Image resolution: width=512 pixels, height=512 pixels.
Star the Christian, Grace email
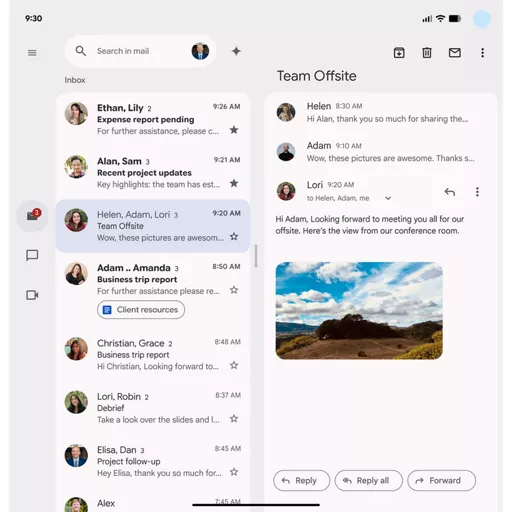(234, 365)
